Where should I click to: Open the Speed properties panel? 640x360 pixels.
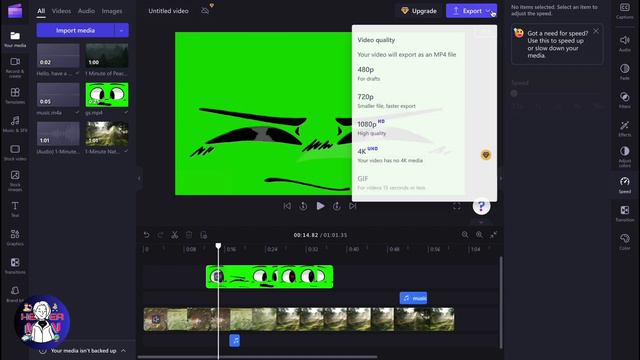click(624, 184)
